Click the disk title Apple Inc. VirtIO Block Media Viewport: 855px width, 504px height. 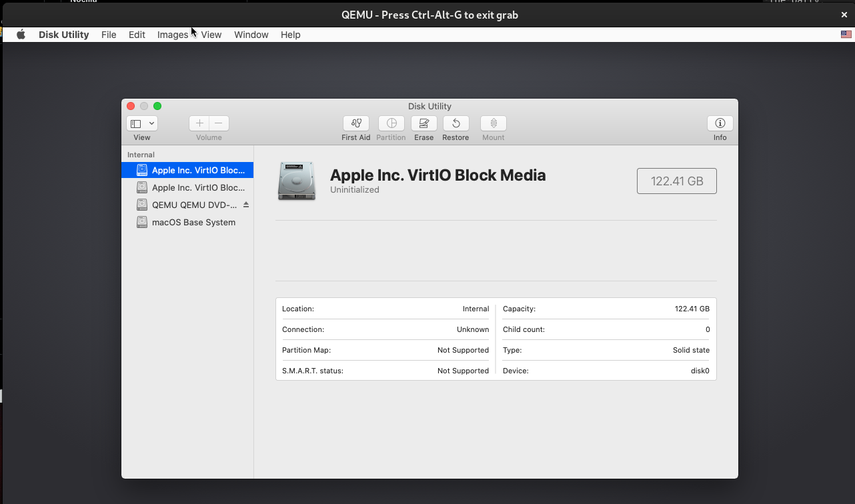[438, 175]
